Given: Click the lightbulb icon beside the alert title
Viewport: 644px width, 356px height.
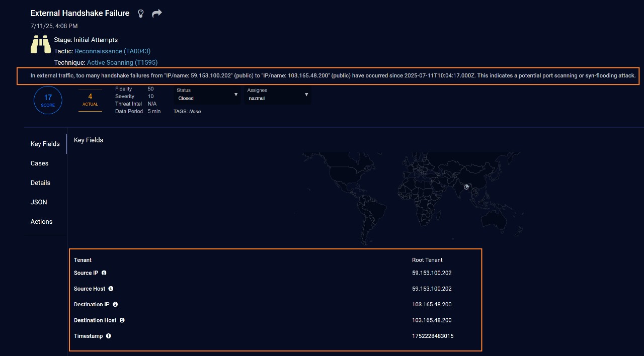Looking at the screenshot, I should pyautogui.click(x=141, y=14).
